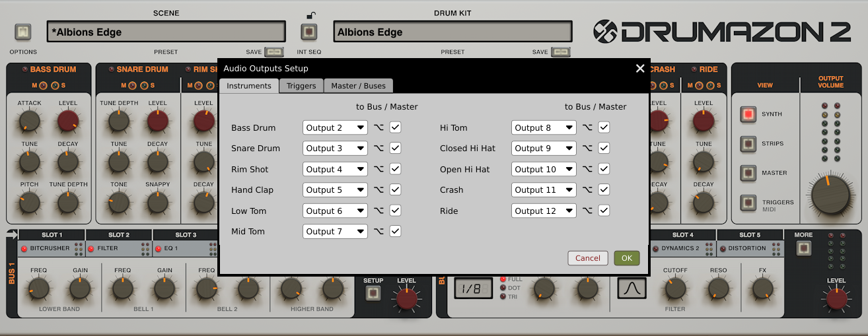Click the arrow icon next to Slot 1
The height and width of the screenshot is (336, 868).
[x=11, y=234]
